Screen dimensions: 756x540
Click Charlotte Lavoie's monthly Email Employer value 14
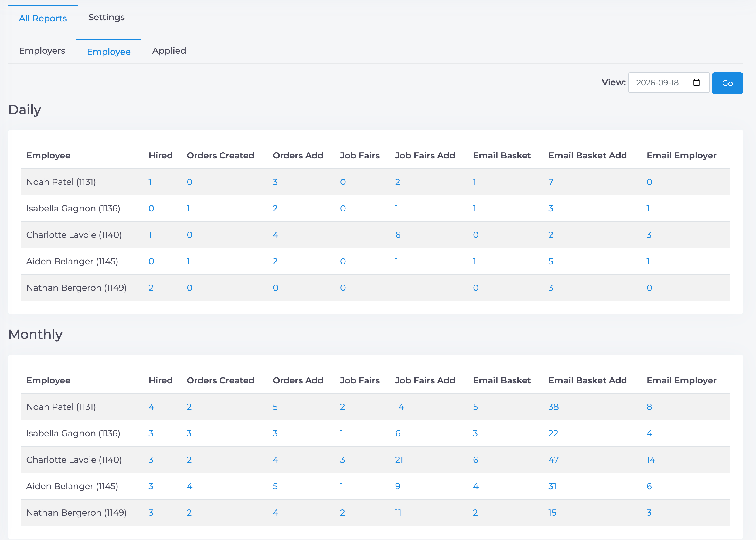tap(651, 460)
